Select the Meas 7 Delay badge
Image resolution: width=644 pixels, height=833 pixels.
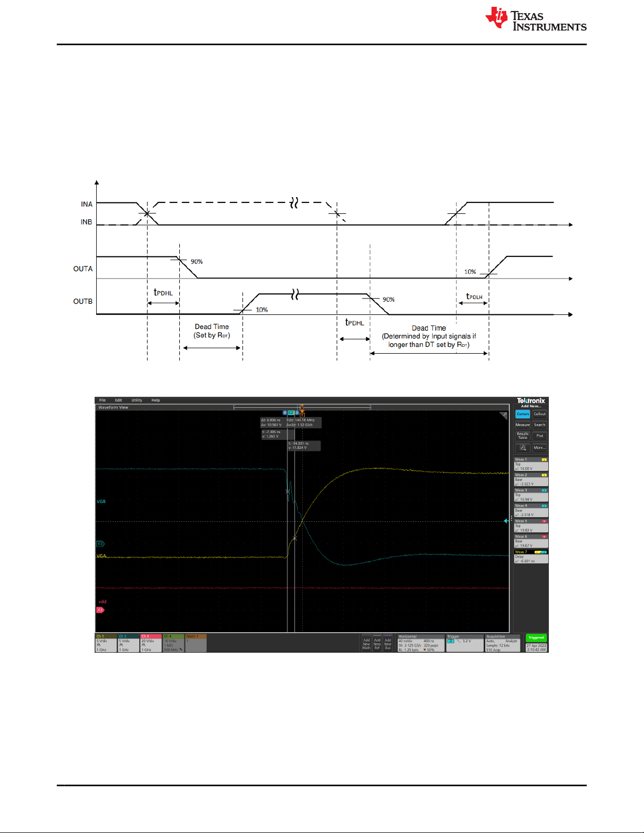point(531,557)
